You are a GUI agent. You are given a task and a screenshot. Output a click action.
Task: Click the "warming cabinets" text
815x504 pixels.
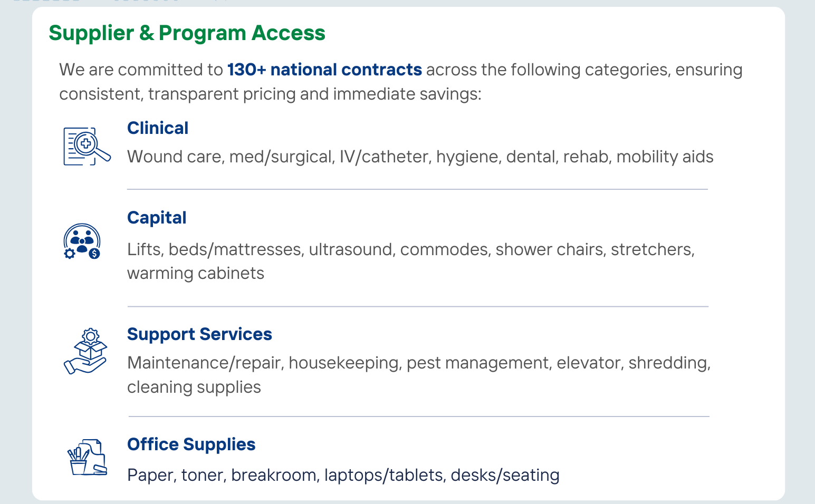point(196,274)
